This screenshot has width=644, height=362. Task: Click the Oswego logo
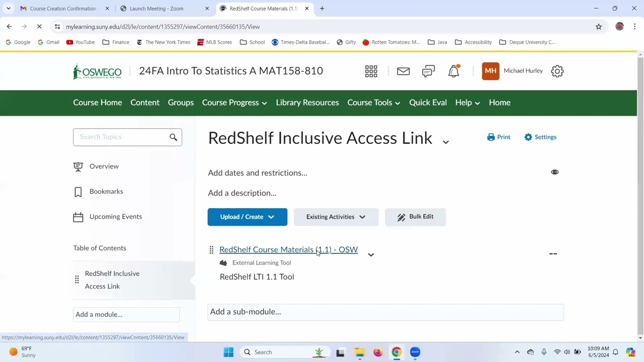[97, 71]
